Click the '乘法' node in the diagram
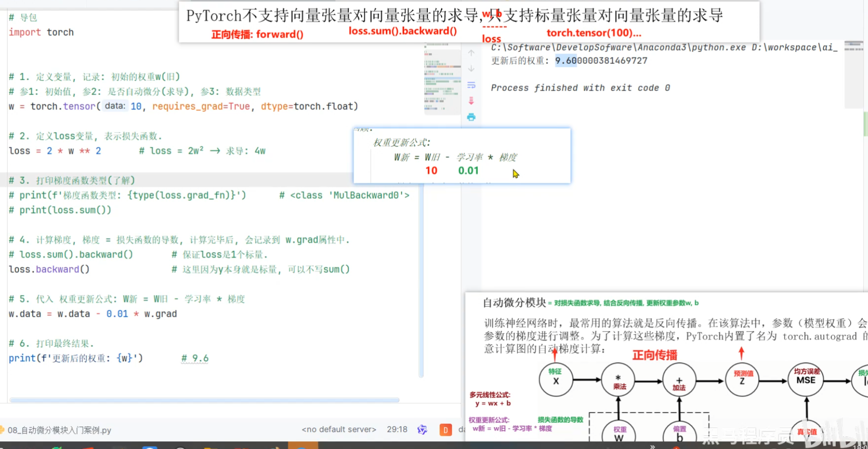 [x=618, y=380]
